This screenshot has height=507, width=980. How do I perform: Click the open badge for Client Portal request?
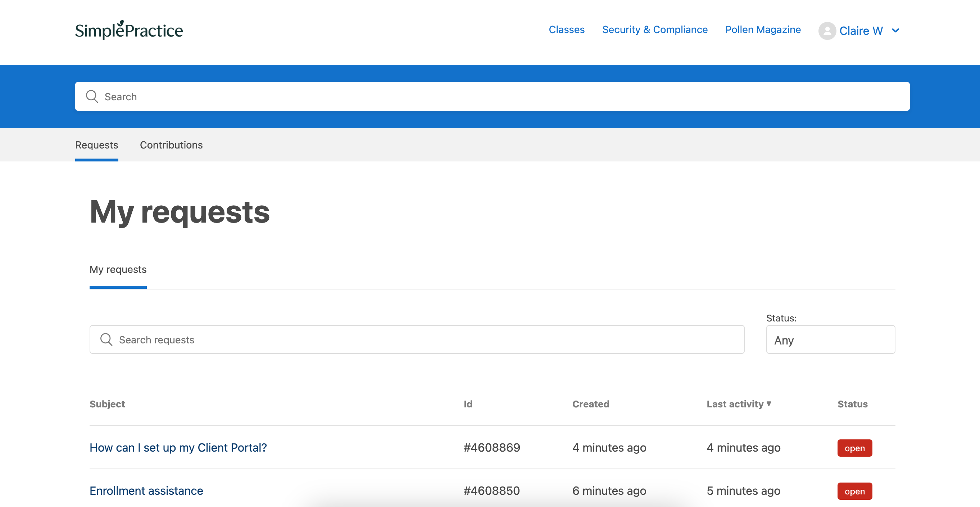(x=854, y=448)
